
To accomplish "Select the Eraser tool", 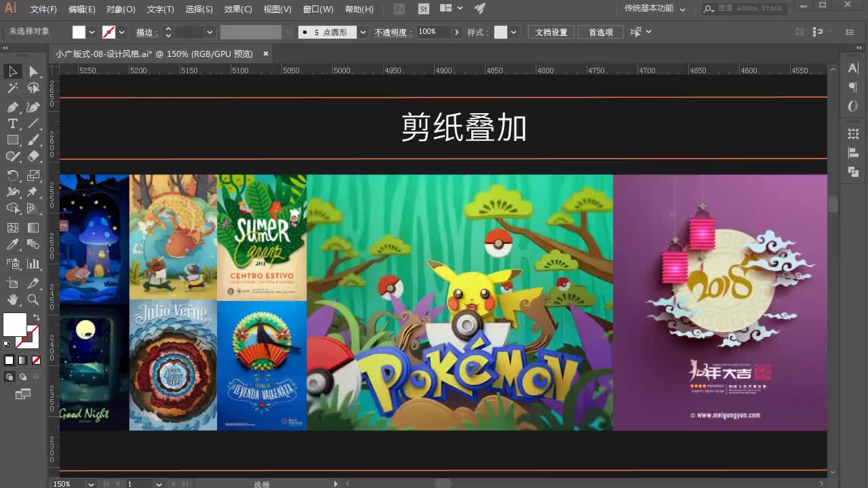I will coord(33,156).
